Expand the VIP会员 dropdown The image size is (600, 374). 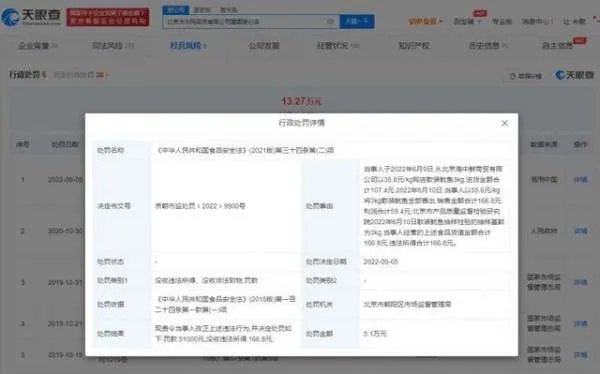coord(425,21)
